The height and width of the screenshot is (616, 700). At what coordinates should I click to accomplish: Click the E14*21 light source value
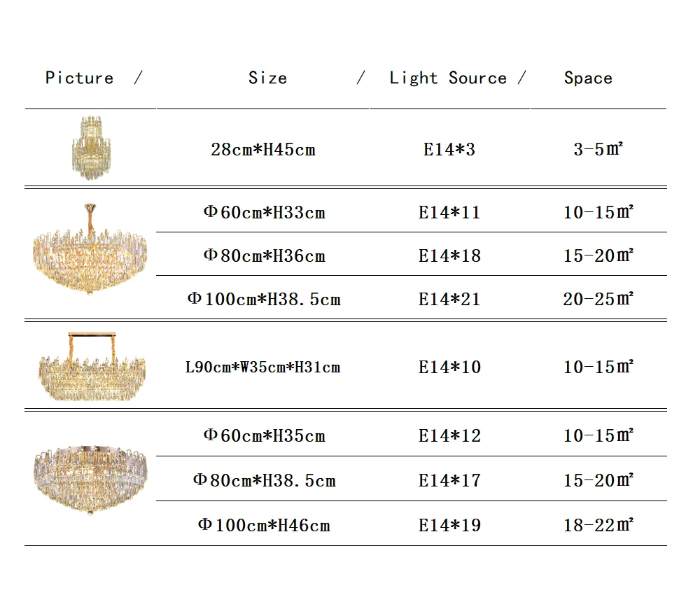click(449, 299)
